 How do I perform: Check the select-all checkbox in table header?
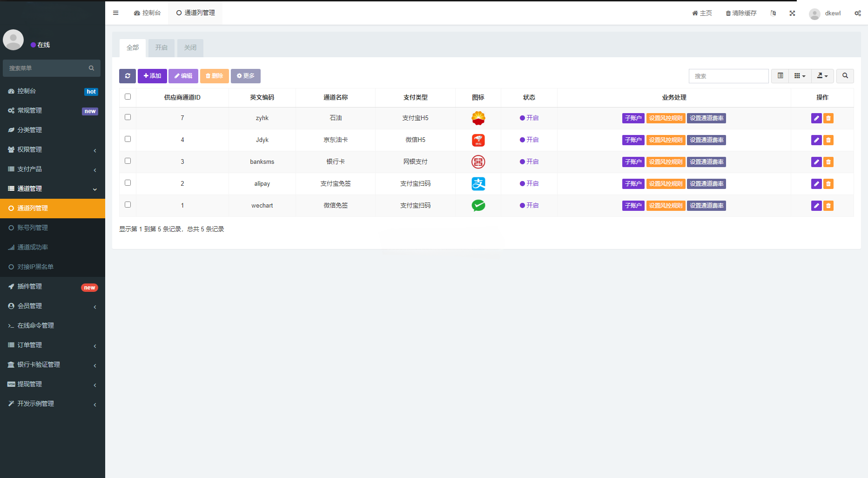coord(128,96)
